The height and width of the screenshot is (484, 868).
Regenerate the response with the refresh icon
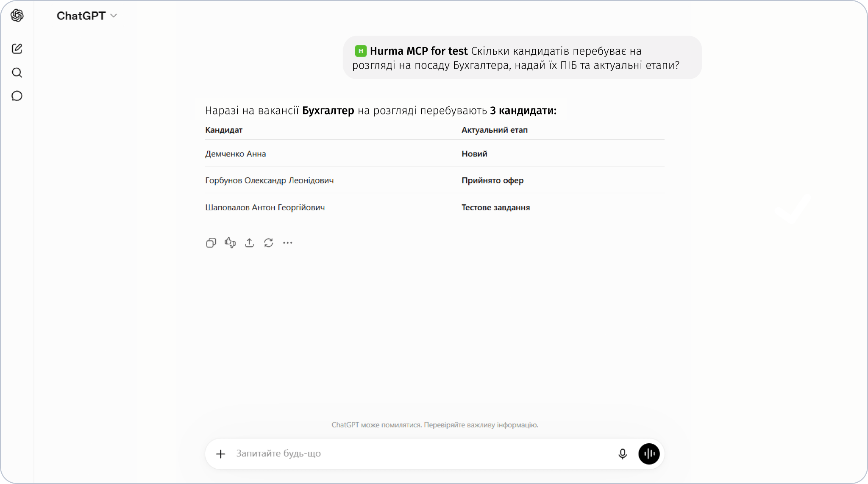[x=268, y=242]
